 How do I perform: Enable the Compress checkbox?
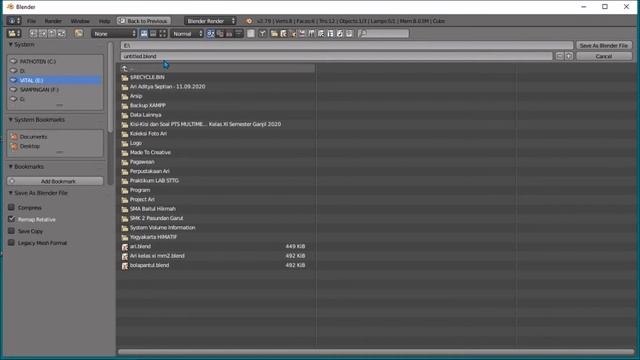pyautogui.click(x=11, y=207)
